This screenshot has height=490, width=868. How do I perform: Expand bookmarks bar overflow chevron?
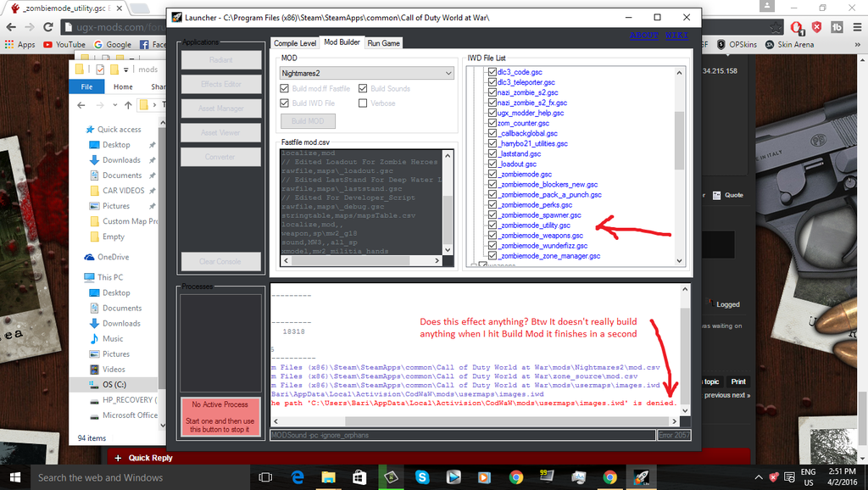(858, 44)
